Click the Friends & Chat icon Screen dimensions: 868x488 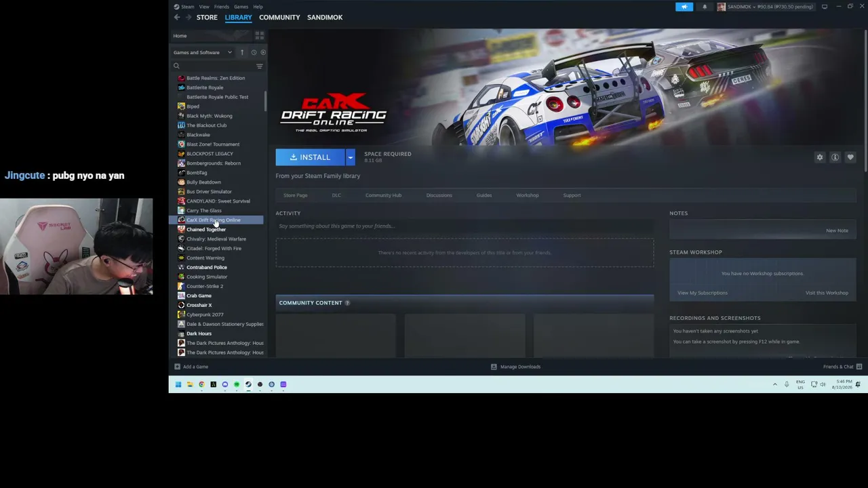(859, 367)
